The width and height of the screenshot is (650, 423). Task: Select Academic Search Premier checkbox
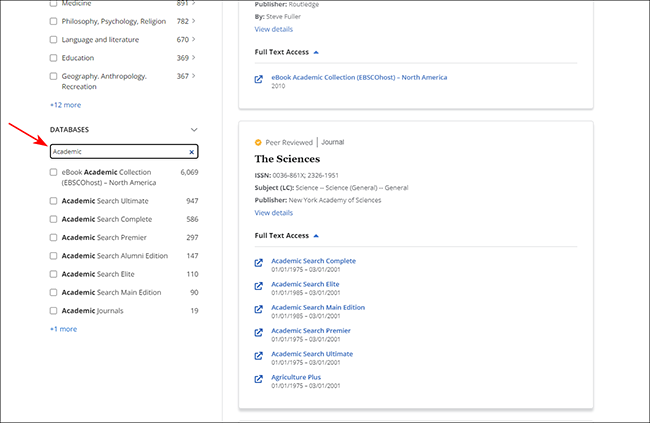coord(53,237)
